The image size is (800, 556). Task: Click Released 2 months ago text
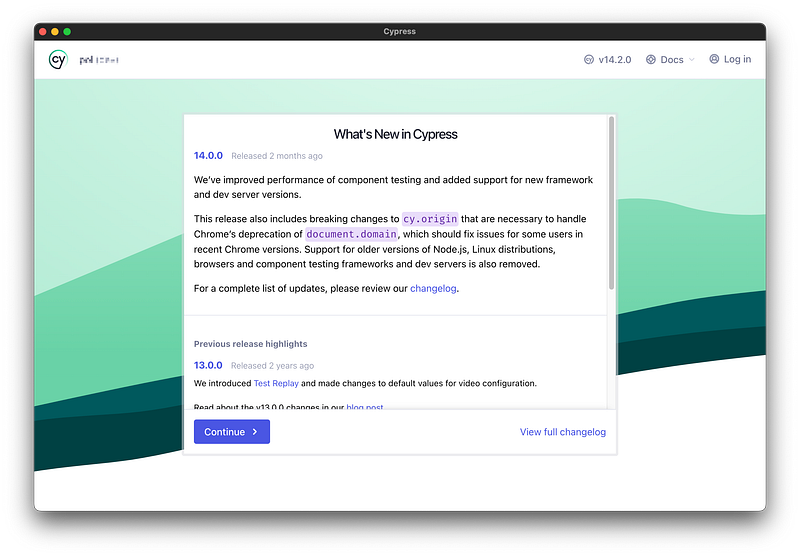[277, 156]
